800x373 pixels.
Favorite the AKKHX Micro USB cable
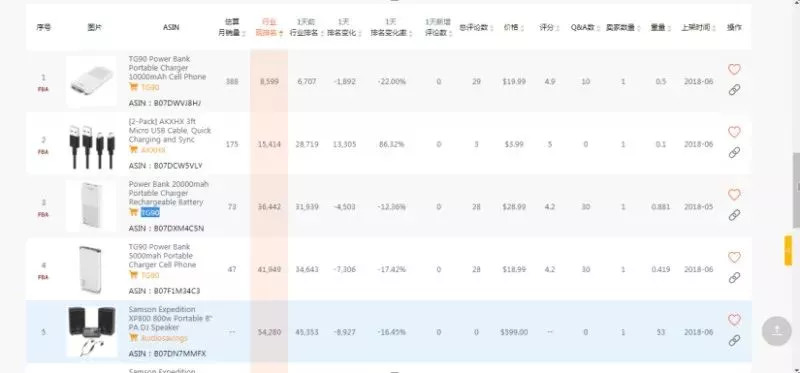pyautogui.click(x=734, y=132)
